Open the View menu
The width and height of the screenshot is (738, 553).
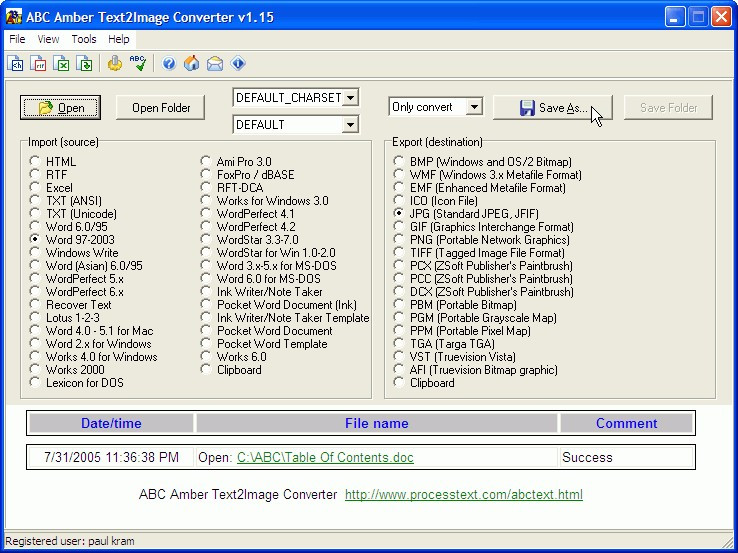[48, 39]
